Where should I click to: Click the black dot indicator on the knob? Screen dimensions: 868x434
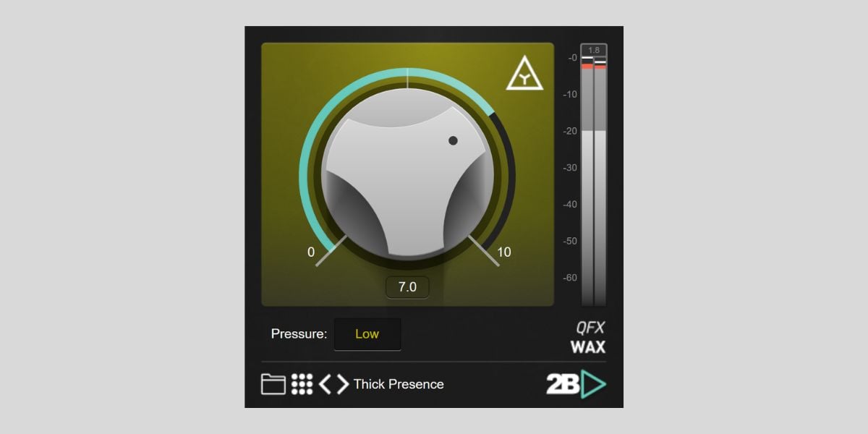point(453,141)
